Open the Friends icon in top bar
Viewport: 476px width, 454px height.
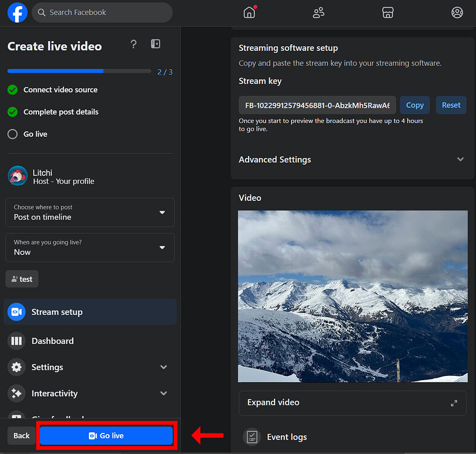319,13
